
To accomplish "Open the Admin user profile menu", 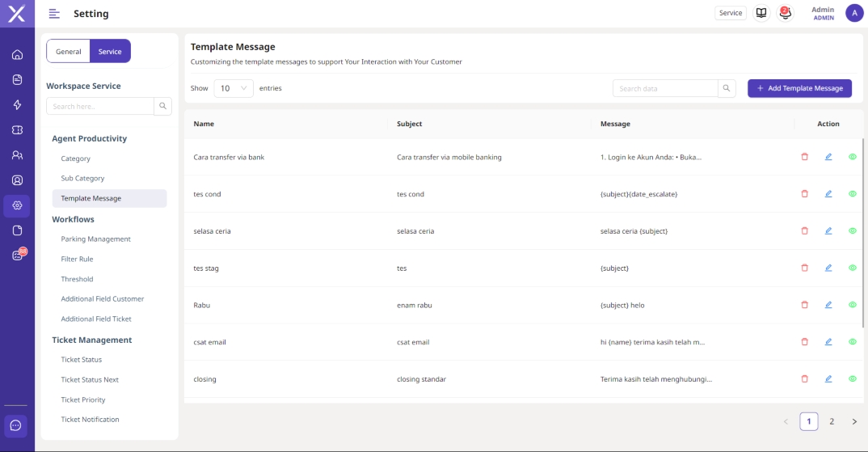I will pyautogui.click(x=853, y=13).
